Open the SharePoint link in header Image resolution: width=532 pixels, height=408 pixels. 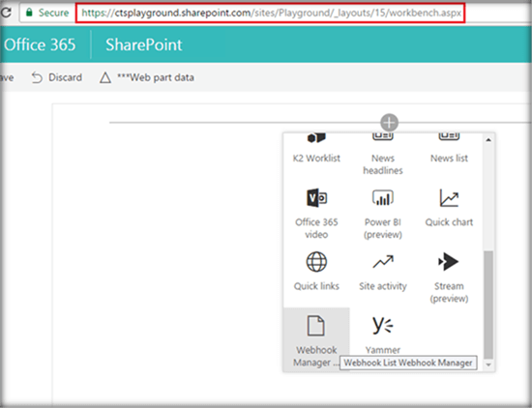point(144,44)
